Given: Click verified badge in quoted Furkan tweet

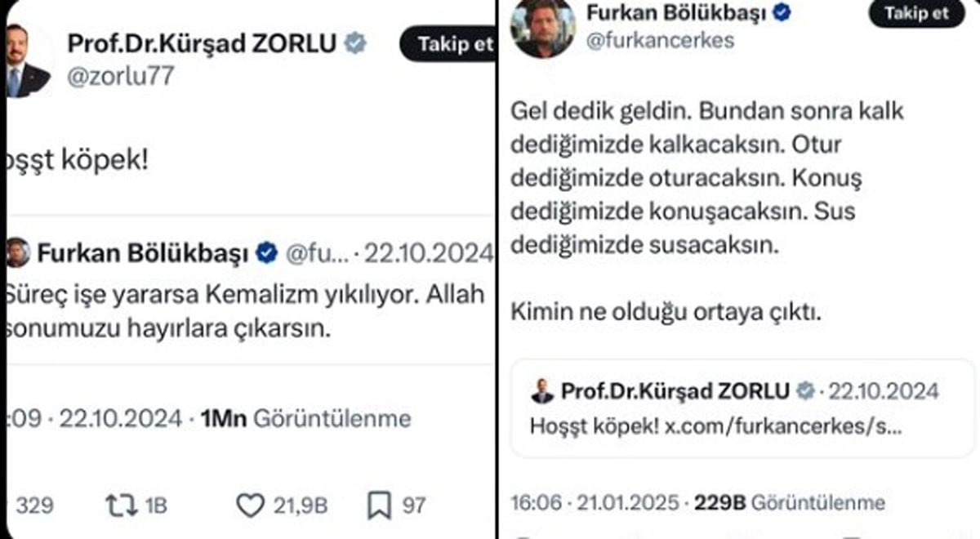Looking at the screenshot, I should [x=267, y=253].
